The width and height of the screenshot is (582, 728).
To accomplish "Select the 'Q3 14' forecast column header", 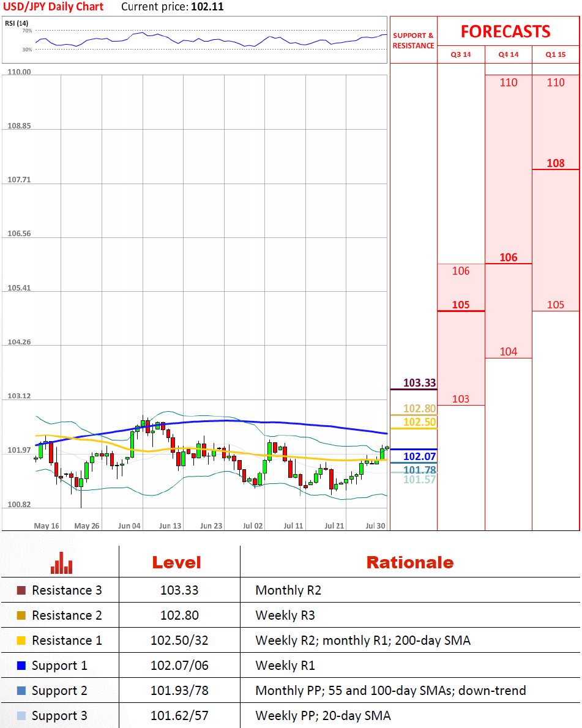I will 461,54.
